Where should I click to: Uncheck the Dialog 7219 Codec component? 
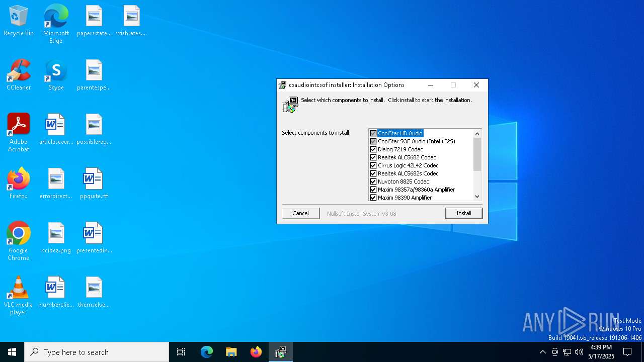tap(373, 149)
